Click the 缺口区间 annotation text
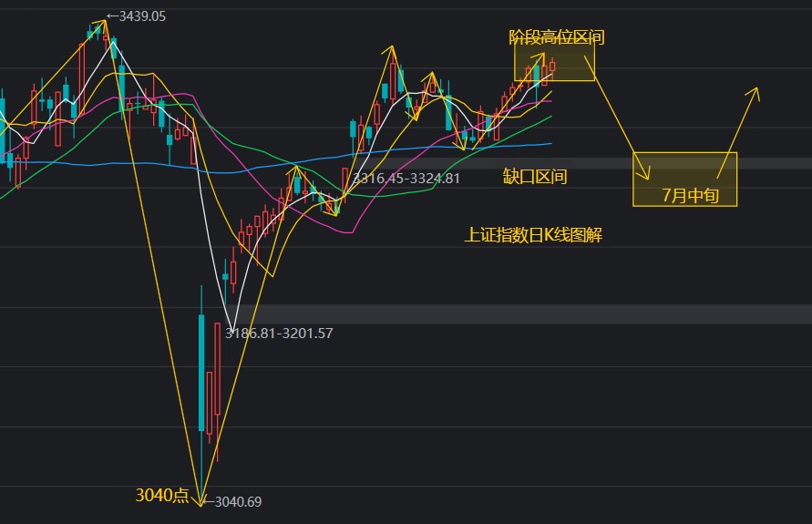 click(x=535, y=177)
